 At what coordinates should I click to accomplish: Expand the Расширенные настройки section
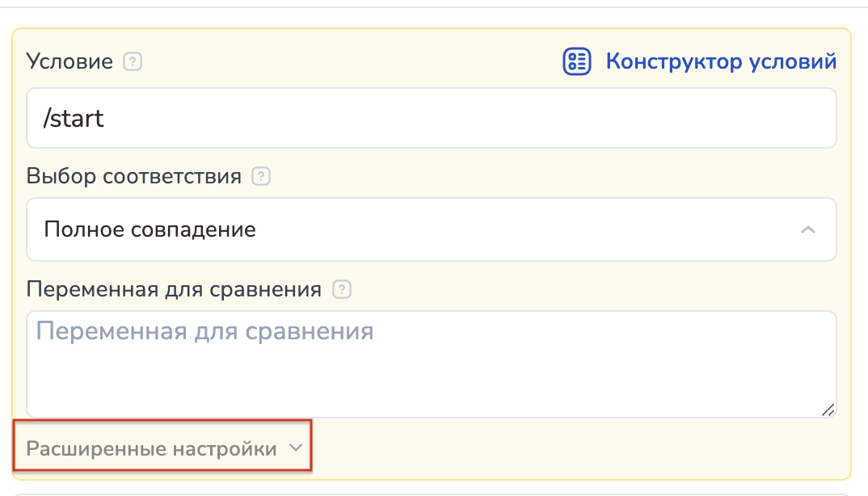click(x=152, y=449)
